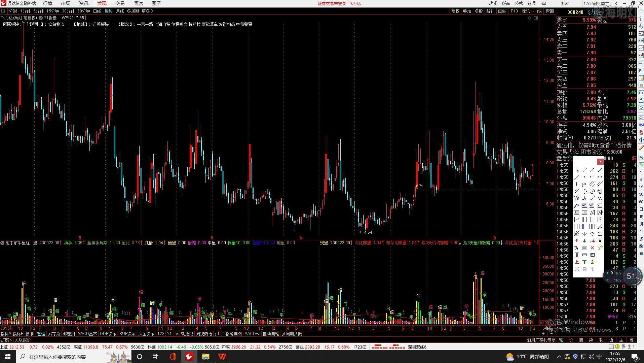Open File Explorer from the taskbar

205,356
